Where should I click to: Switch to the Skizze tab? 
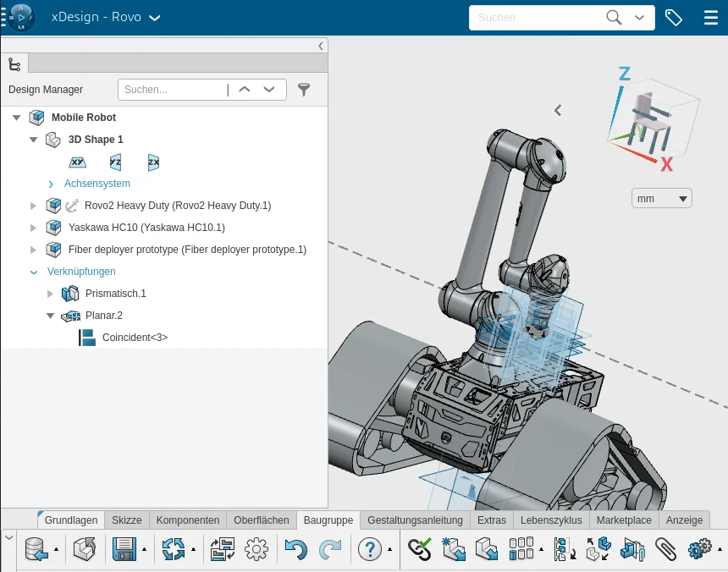pos(127,520)
